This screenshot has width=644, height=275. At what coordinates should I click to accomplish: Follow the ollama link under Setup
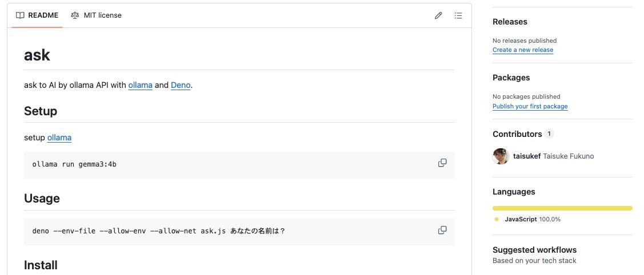59,137
